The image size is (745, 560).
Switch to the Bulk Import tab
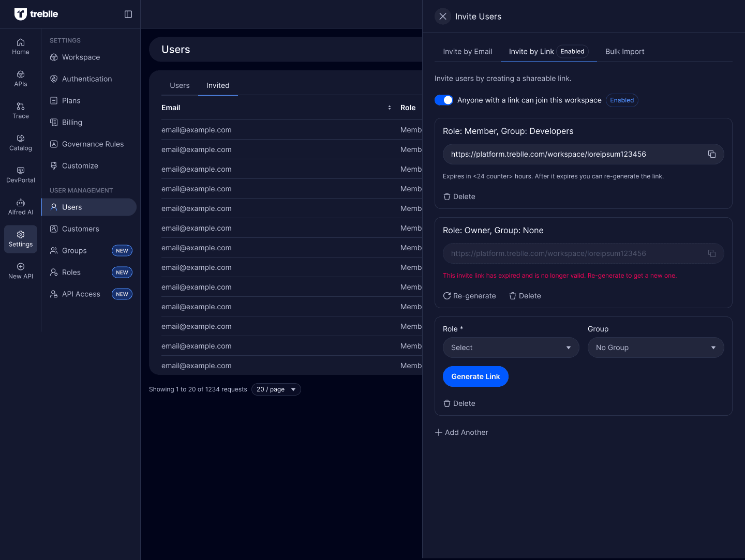(x=624, y=52)
